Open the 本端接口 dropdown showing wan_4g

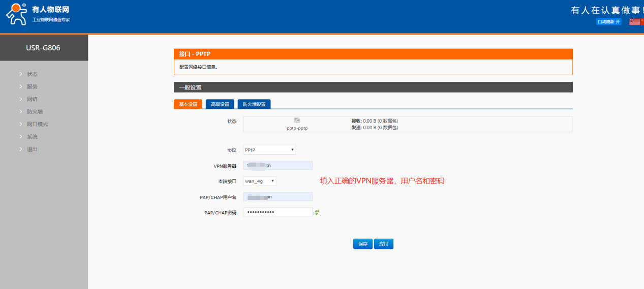tap(259, 181)
